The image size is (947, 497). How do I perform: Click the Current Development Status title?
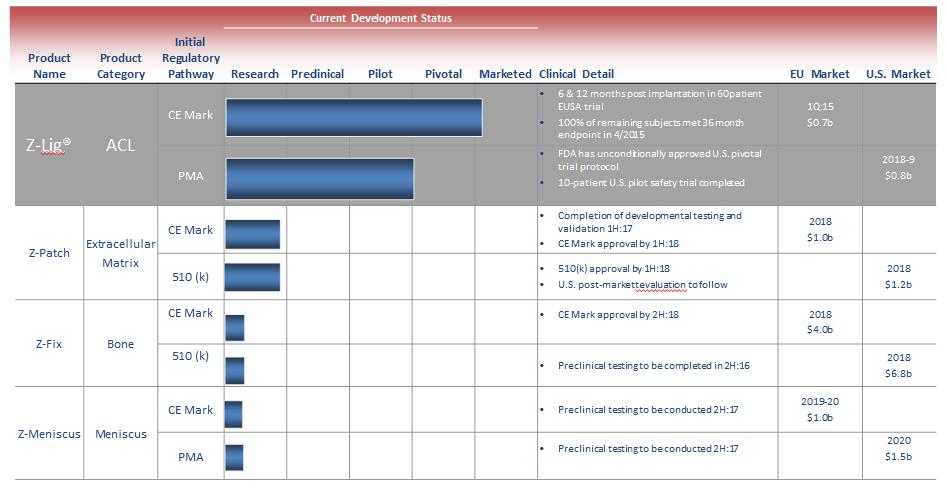(x=380, y=18)
